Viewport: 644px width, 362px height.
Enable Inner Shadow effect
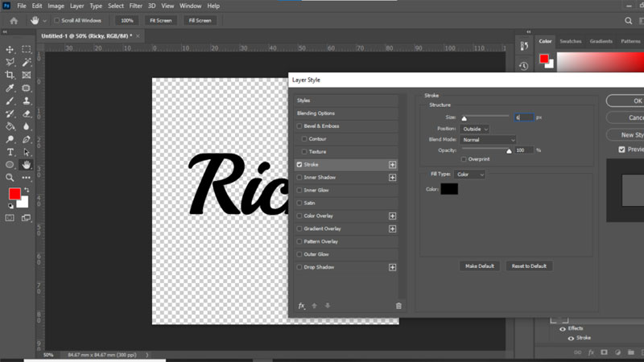(299, 177)
